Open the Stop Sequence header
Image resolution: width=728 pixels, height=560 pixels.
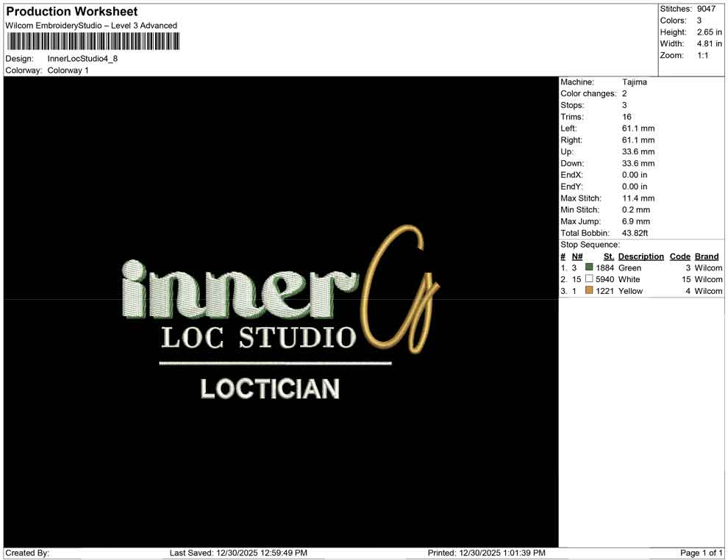click(589, 244)
